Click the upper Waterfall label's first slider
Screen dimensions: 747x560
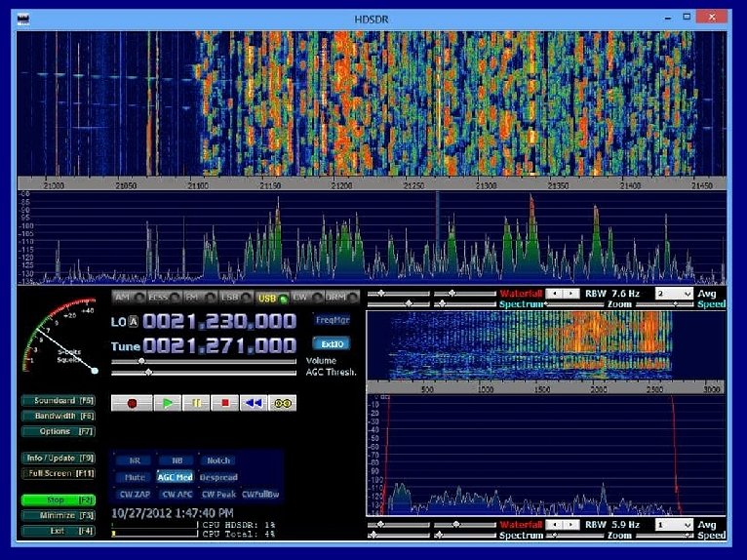click(x=381, y=294)
